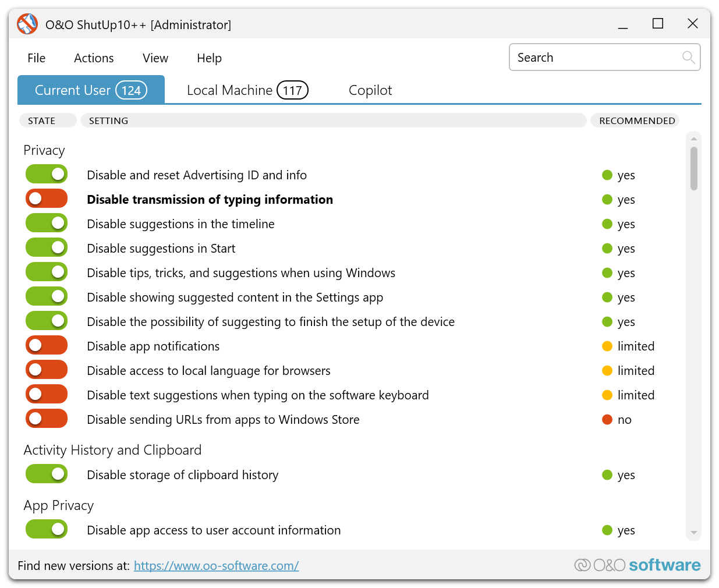Click the O&O ShutUp10++ app logo
719x588 pixels.
[27, 24]
